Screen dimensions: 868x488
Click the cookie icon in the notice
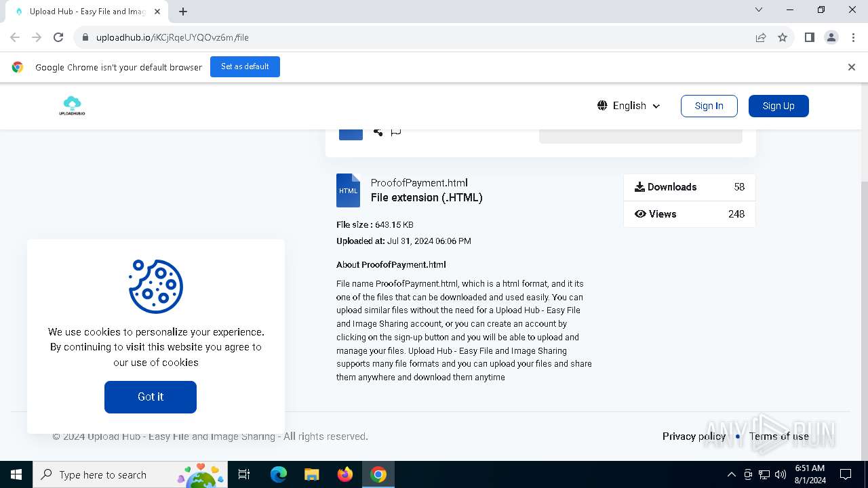[x=156, y=286]
